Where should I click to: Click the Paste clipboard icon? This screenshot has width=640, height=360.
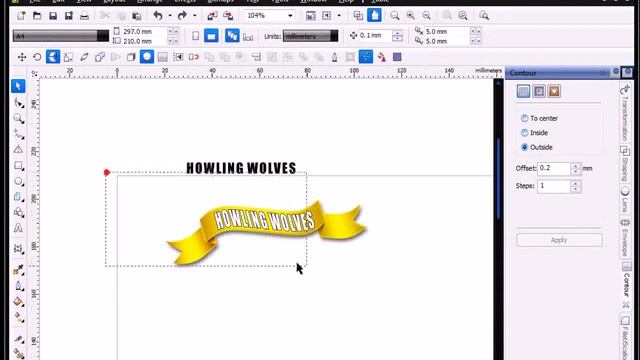click(137, 16)
